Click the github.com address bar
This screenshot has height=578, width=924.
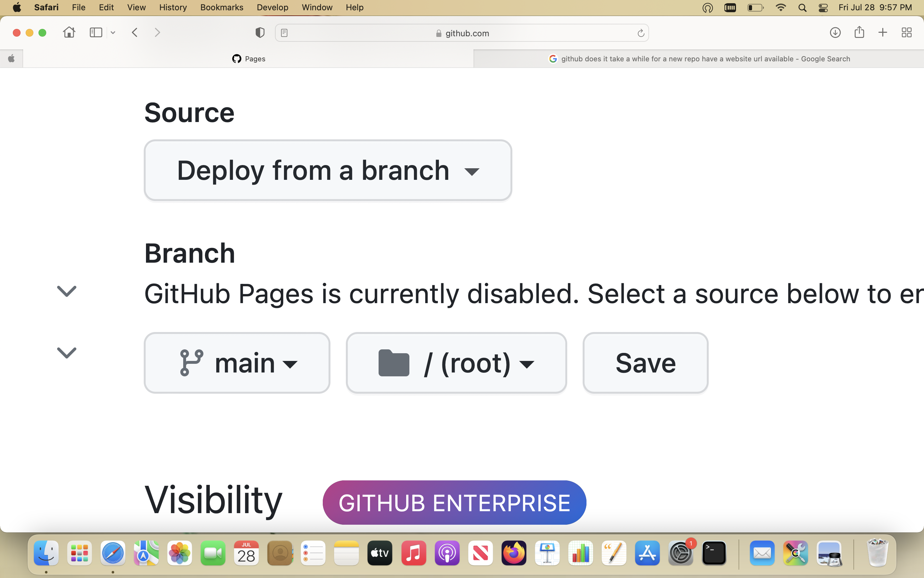pos(462,33)
